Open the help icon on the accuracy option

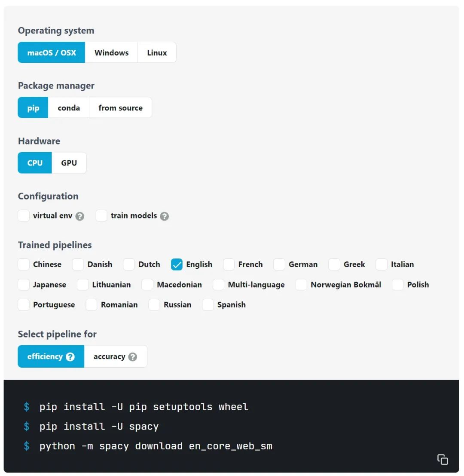click(x=132, y=357)
